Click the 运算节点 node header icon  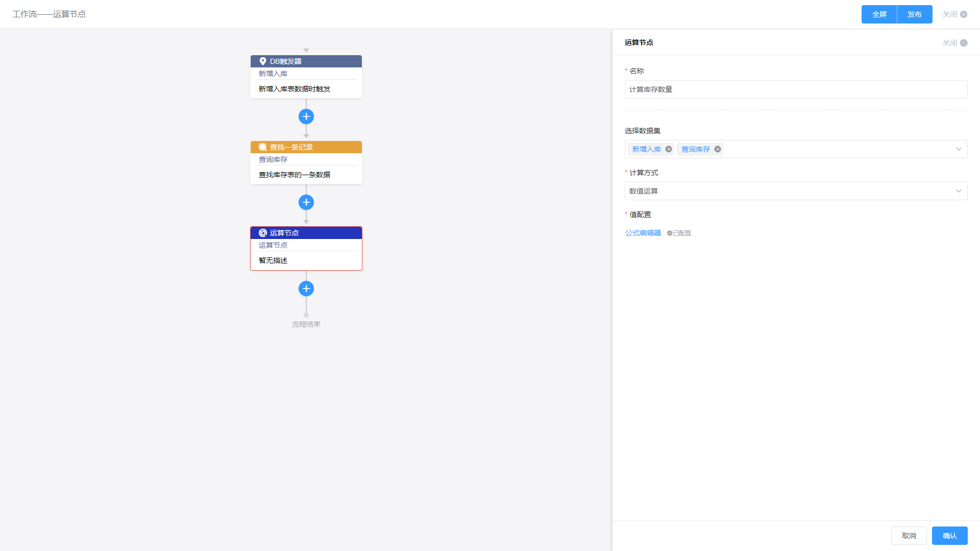tap(263, 233)
